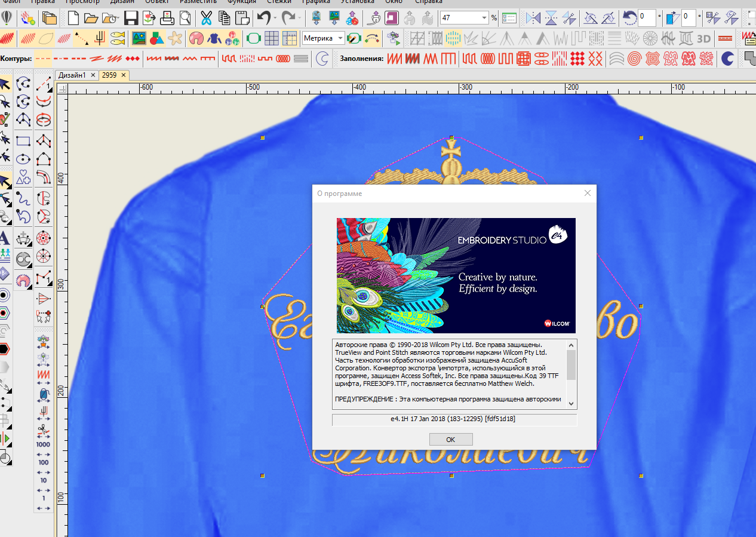The width and height of the screenshot is (756, 537).
Task: Click the Redo arrow icon
Action: click(288, 18)
